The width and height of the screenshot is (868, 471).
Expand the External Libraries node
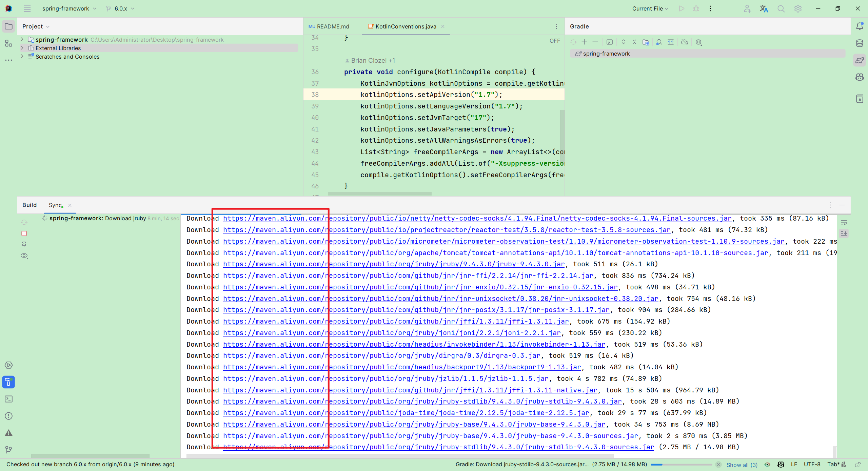tap(22, 48)
